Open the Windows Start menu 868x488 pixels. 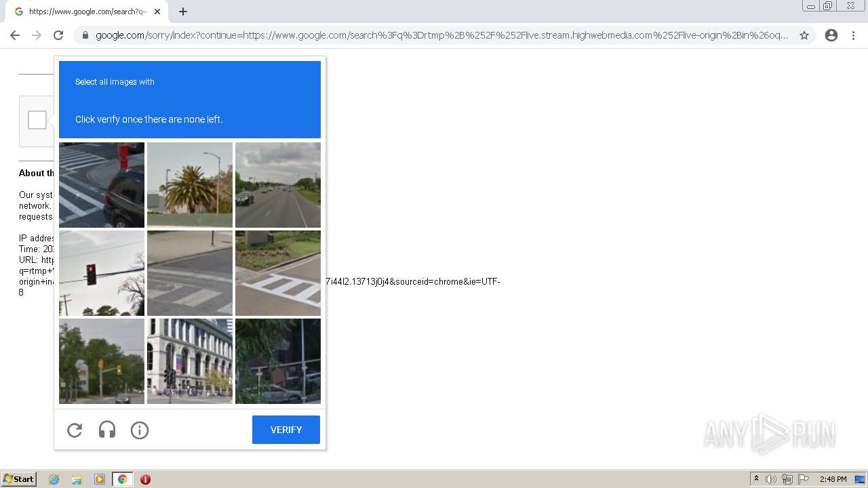click(19, 479)
